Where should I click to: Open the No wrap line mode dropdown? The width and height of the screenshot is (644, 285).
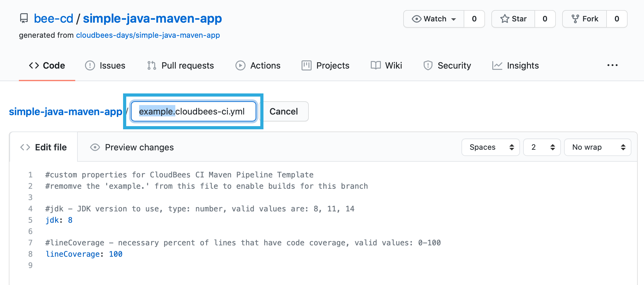(x=597, y=147)
